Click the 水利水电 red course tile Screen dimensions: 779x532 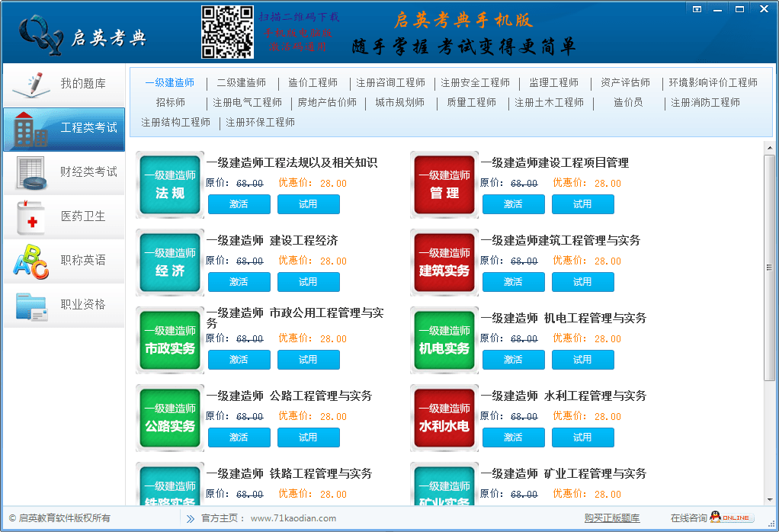444,418
